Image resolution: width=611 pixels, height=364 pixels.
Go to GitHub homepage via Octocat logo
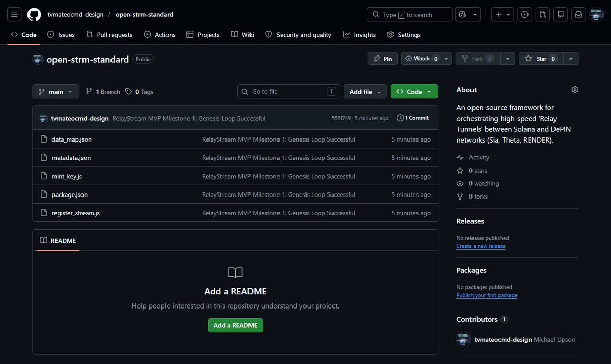tap(34, 14)
